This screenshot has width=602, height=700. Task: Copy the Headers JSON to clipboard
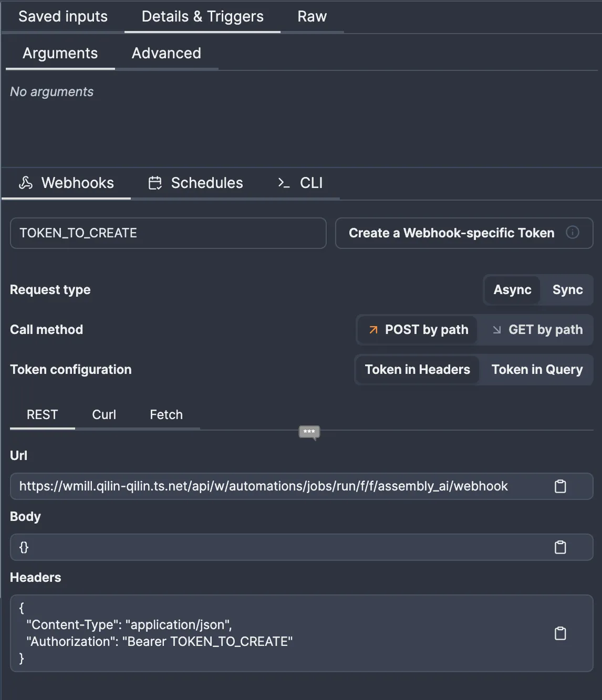560,633
